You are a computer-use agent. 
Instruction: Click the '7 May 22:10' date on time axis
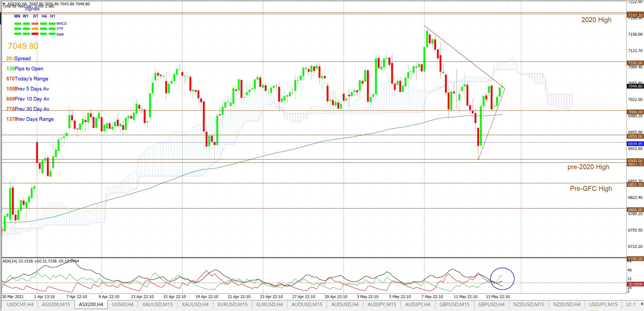pos(432,297)
